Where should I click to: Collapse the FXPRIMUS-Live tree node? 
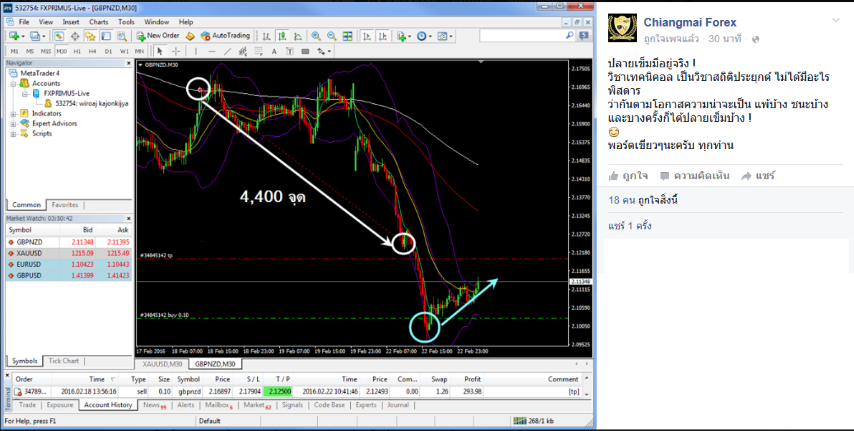[x=25, y=94]
